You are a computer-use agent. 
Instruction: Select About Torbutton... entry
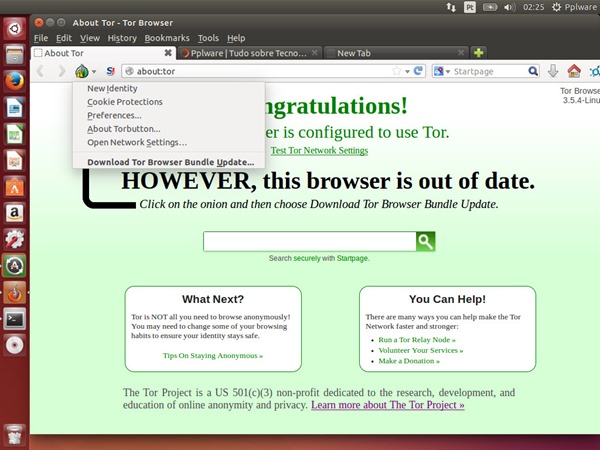(169, 129)
